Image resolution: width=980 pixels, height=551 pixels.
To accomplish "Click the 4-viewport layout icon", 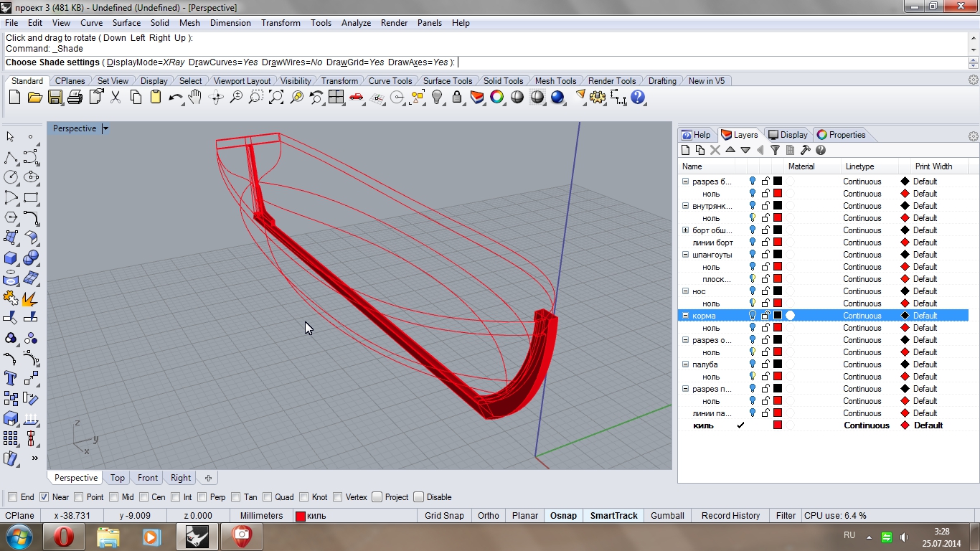I will 336,97.
